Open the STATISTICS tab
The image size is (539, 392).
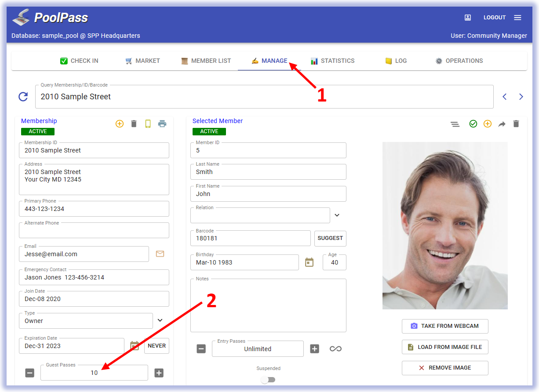[332, 61]
